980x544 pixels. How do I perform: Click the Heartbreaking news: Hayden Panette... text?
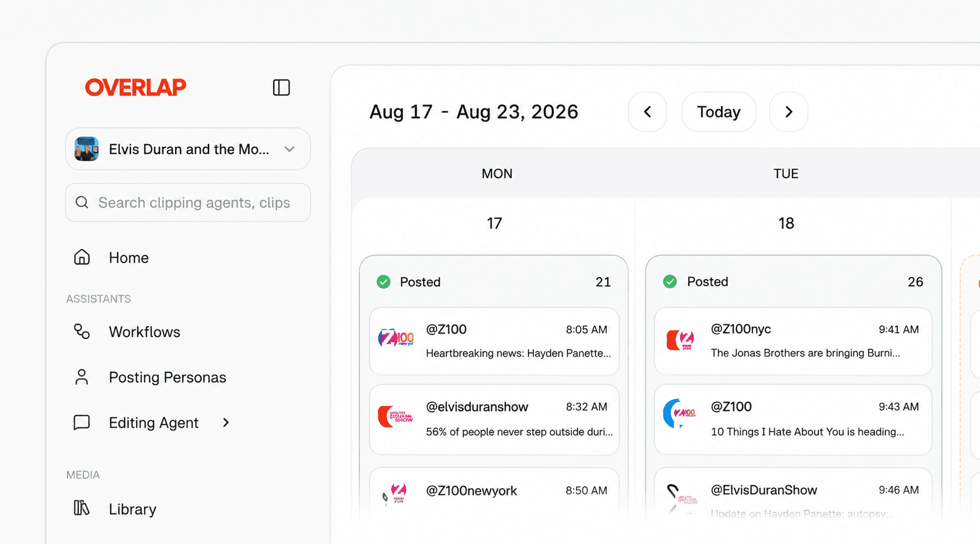tap(518, 353)
